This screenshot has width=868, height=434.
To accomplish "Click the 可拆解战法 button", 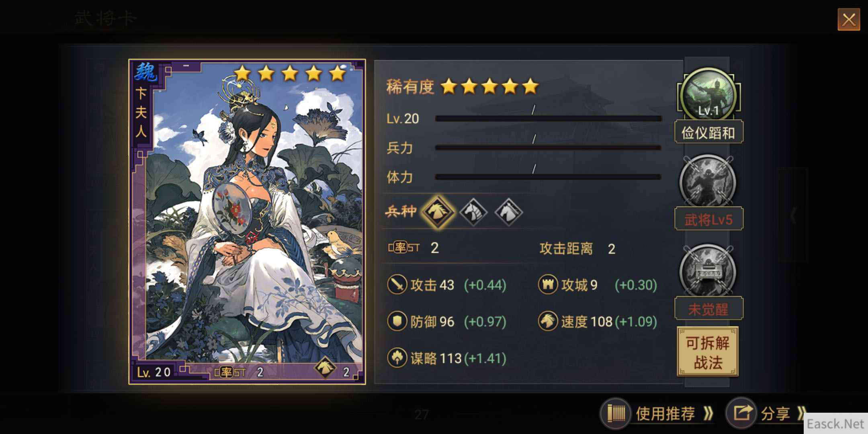I will coord(708,352).
